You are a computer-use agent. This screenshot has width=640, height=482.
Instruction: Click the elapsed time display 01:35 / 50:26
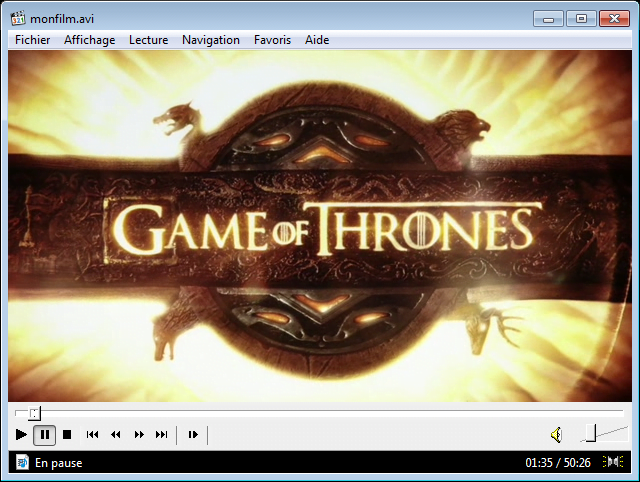(557, 463)
